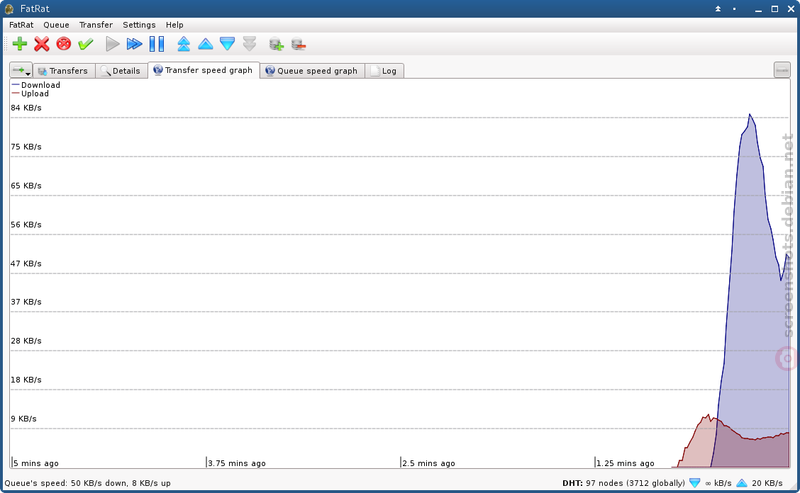Click the 3.75 mins ago time marker
The height and width of the screenshot is (493, 800).
[x=237, y=463]
